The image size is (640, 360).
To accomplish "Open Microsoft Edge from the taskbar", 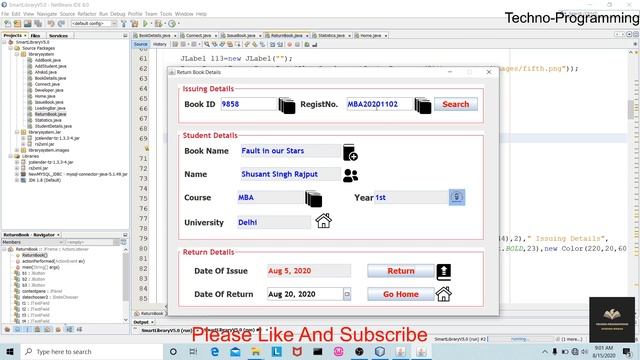I will tap(215, 351).
